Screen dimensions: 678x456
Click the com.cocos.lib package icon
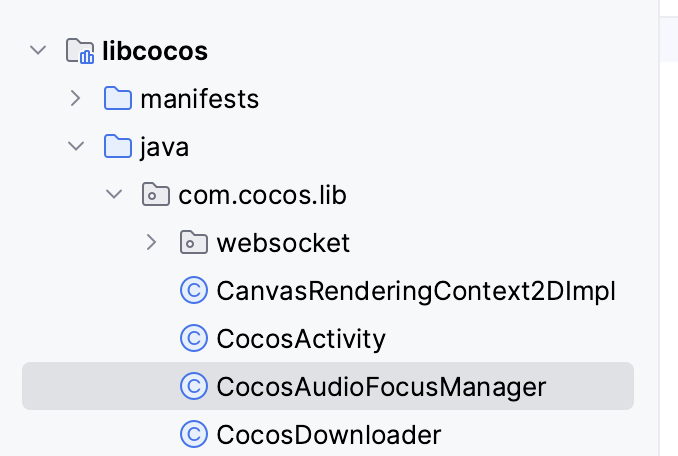156,195
